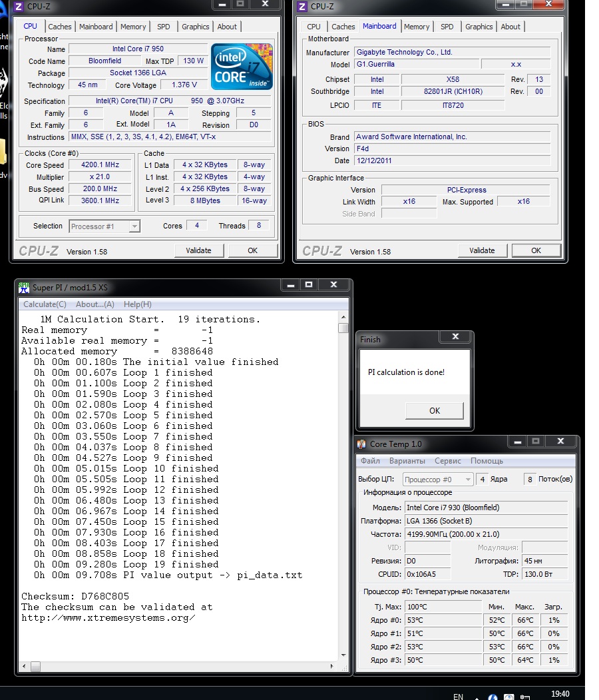The image size is (599, 700).
Task: Open the yellow folder on the desktop
Action: point(3,152)
